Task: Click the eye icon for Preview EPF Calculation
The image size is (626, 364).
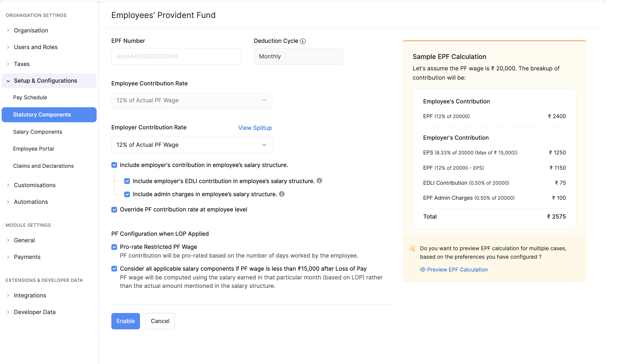Action: tap(423, 270)
